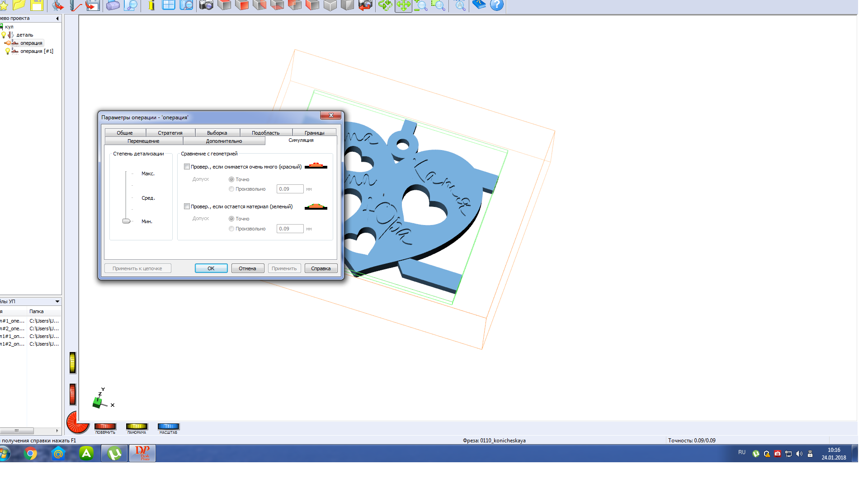Click the help question mark icon

click(x=496, y=5)
